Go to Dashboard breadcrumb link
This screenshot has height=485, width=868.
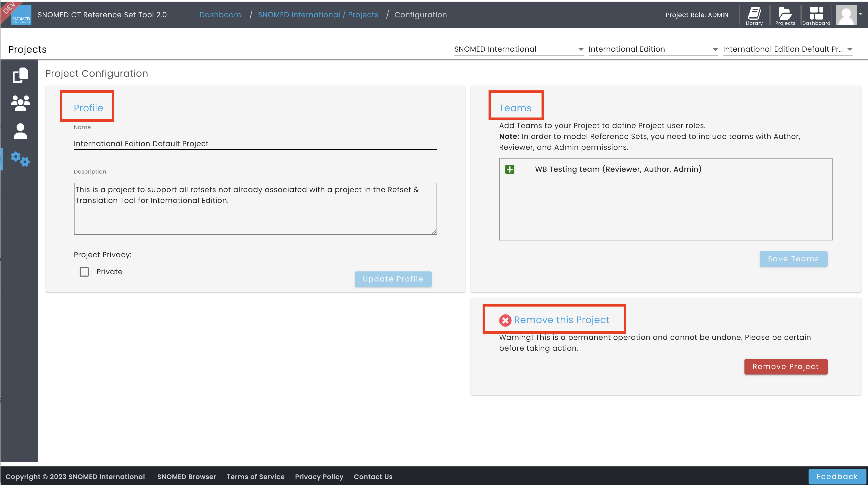point(220,15)
